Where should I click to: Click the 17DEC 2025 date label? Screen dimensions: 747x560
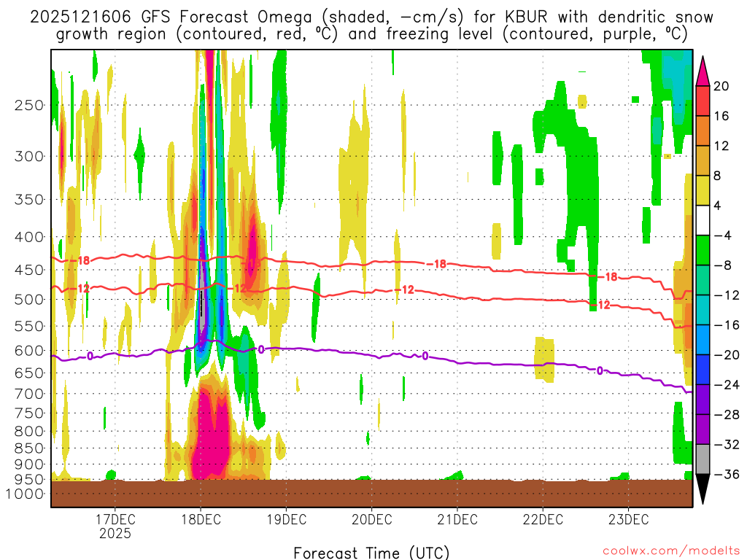pos(115,526)
